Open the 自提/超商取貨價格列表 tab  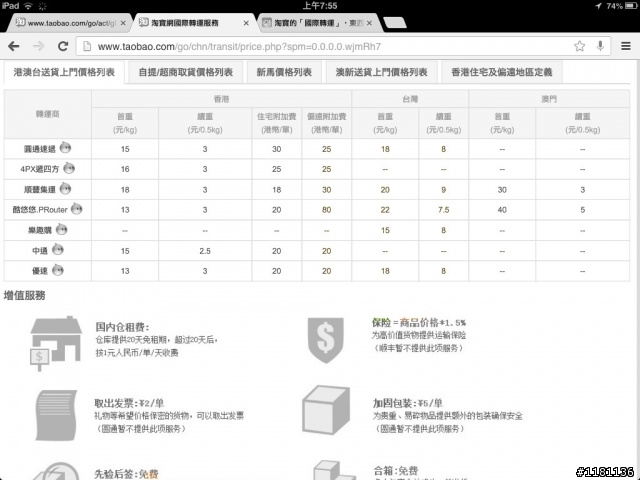pyautogui.click(x=186, y=72)
